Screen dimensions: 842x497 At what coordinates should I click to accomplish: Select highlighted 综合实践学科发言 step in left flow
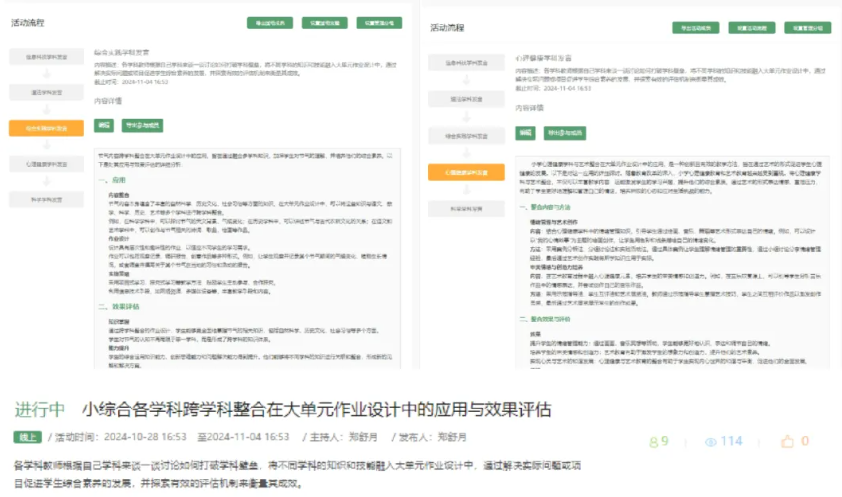[x=46, y=127]
